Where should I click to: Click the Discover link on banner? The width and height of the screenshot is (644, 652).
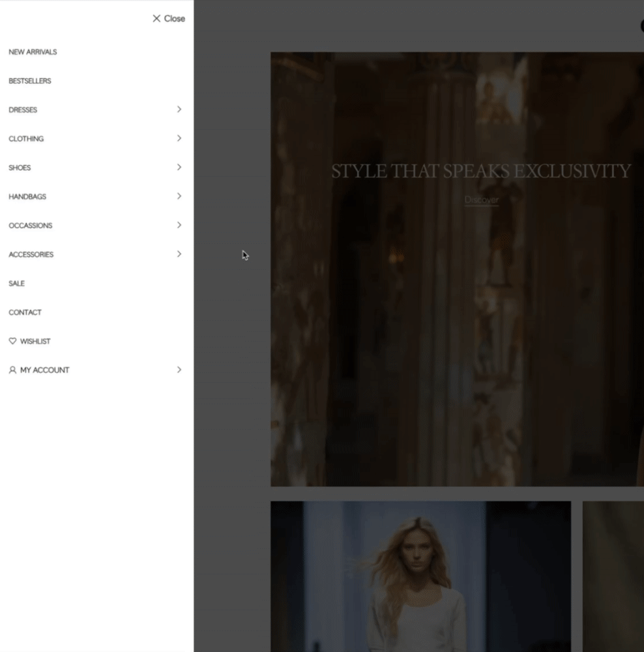tap(482, 200)
